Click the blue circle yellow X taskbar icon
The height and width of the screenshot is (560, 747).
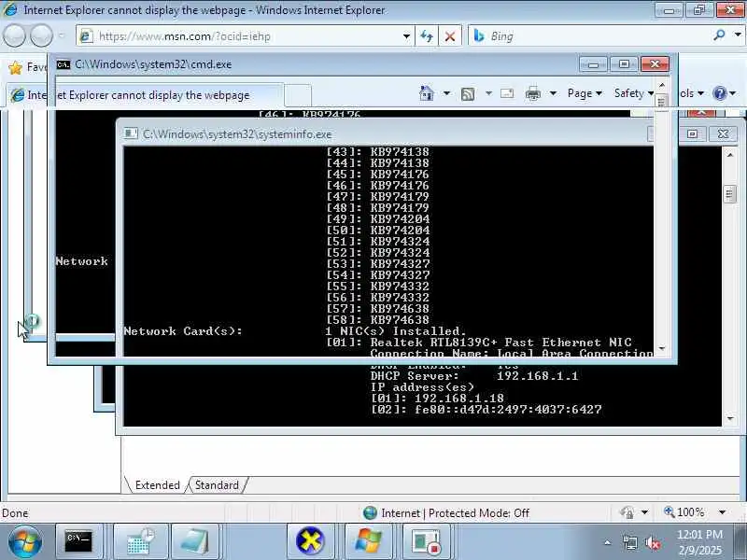pos(310,541)
